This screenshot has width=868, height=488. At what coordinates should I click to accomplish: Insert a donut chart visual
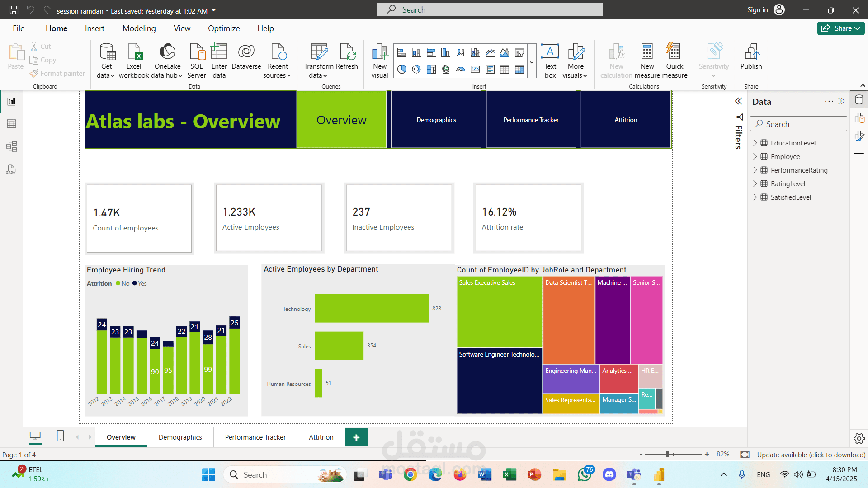416,69
